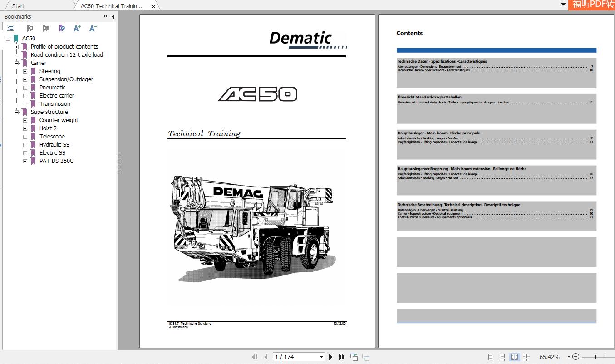Open the Road condition 12 t axle load bookmark

click(66, 54)
